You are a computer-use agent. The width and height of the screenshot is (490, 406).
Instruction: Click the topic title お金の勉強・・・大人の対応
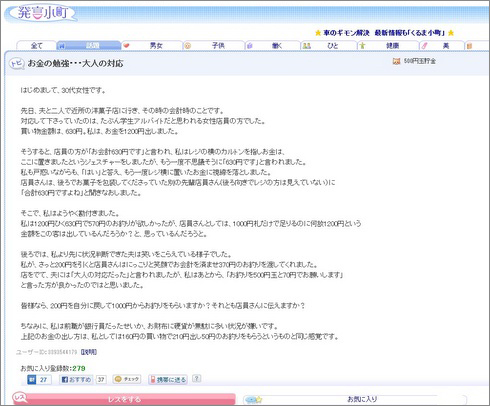click(x=75, y=63)
